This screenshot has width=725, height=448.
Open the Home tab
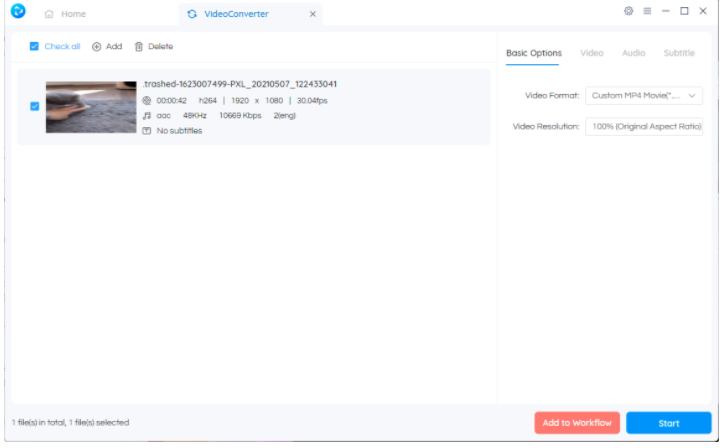pos(65,14)
